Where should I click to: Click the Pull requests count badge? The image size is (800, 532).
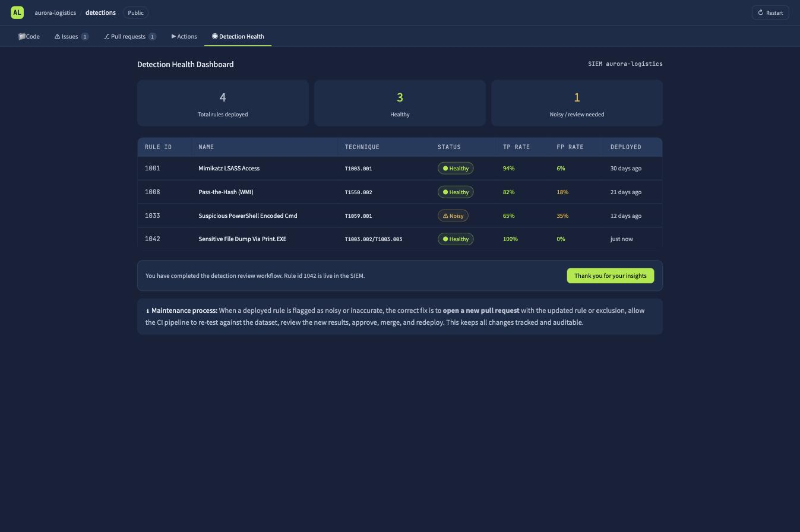[152, 37]
